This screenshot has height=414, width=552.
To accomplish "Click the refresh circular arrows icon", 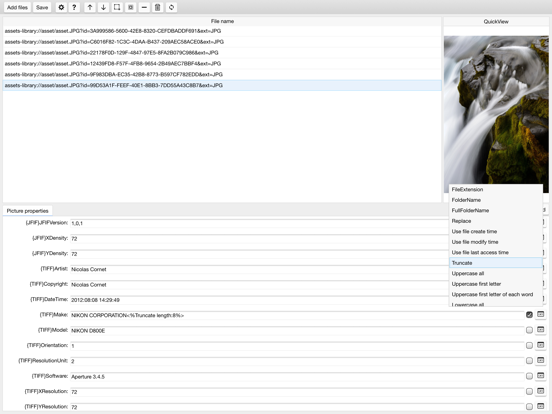I will [171, 7].
